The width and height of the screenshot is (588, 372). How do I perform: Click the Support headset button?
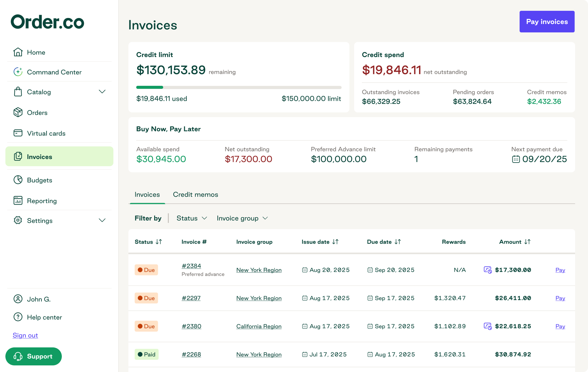pos(33,356)
